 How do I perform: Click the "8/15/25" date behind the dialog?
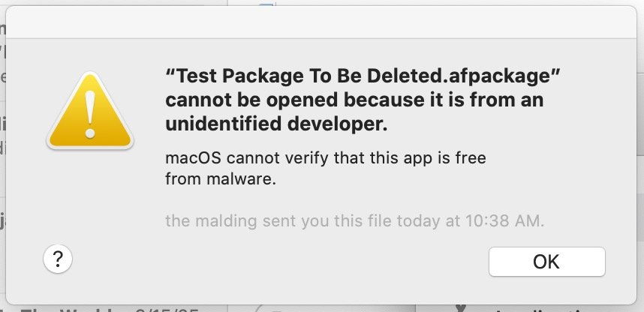pos(165,309)
